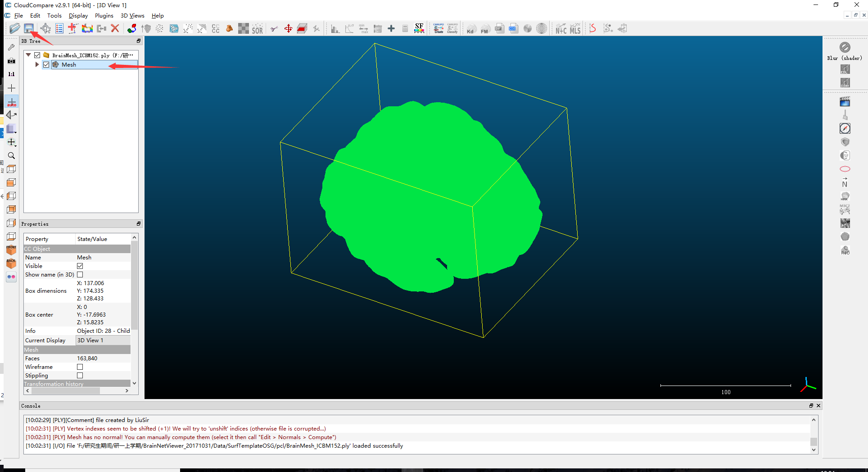This screenshot has width=868, height=472.
Task: Click the HPR hidden point removal icon
Action: click(x=845, y=196)
